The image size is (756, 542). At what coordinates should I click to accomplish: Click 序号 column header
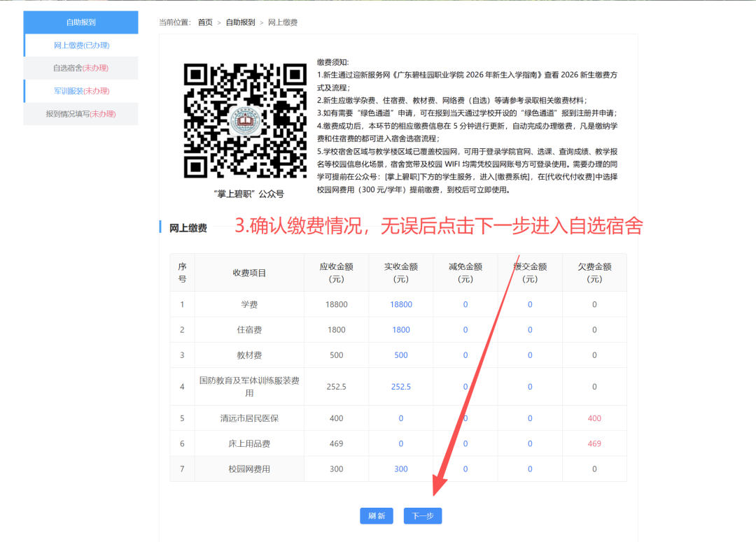182,273
